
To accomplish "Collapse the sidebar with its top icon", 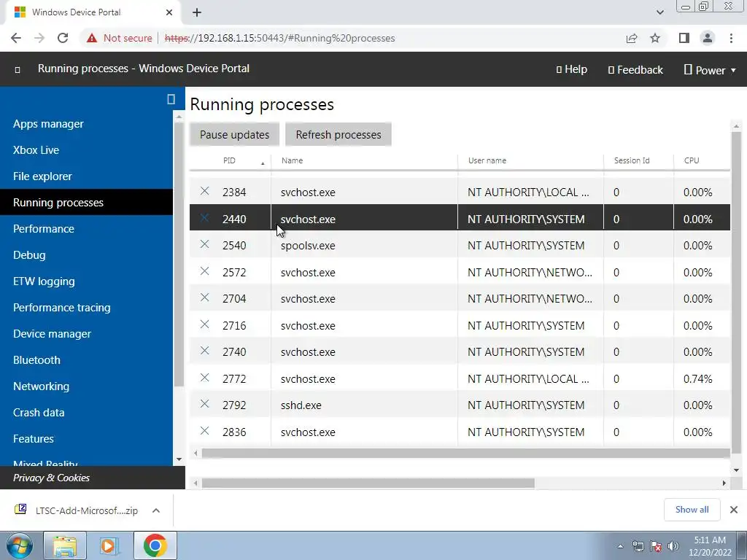I will [171, 99].
